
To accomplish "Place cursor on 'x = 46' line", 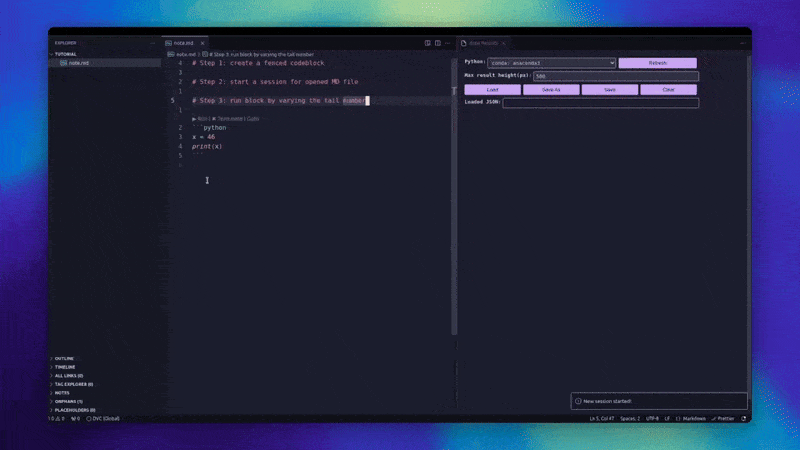I will [x=204, y=137].
